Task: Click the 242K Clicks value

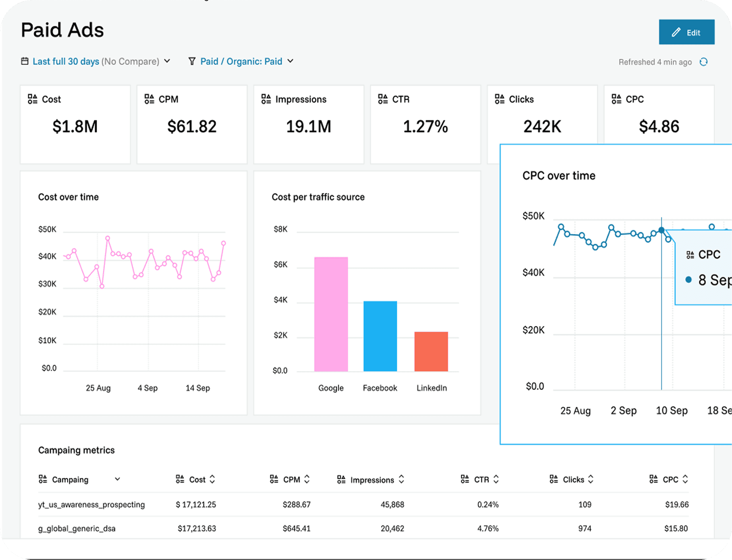Action: 542,127
